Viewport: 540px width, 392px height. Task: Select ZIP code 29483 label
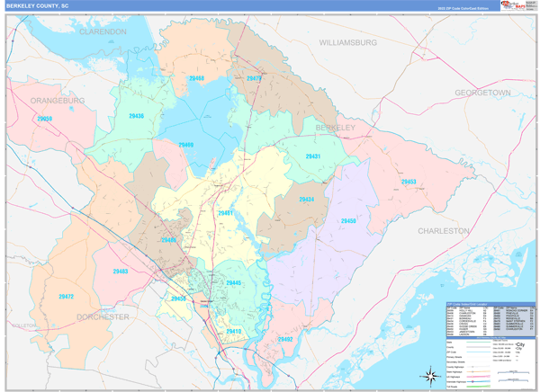click(x=120, y=271)
